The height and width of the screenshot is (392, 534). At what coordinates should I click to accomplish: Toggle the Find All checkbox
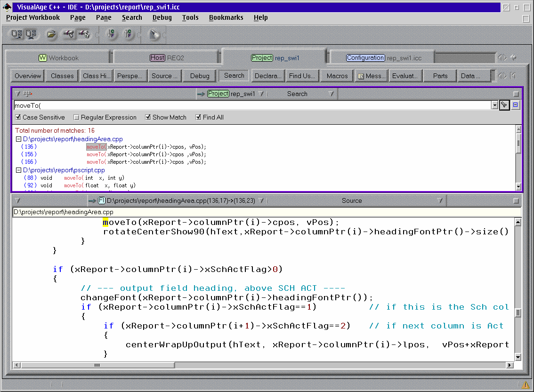pyautogui.click(x=198, y=117)
